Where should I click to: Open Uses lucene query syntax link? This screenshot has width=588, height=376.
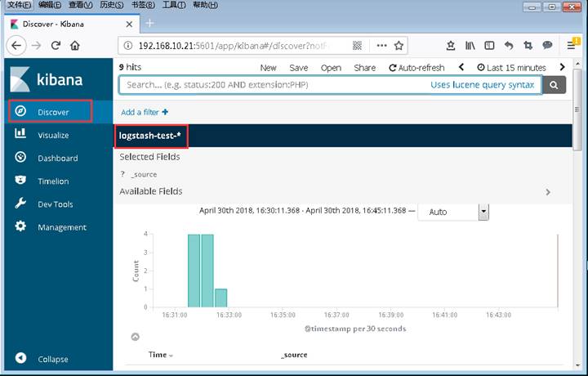click(x=482, y=84)
